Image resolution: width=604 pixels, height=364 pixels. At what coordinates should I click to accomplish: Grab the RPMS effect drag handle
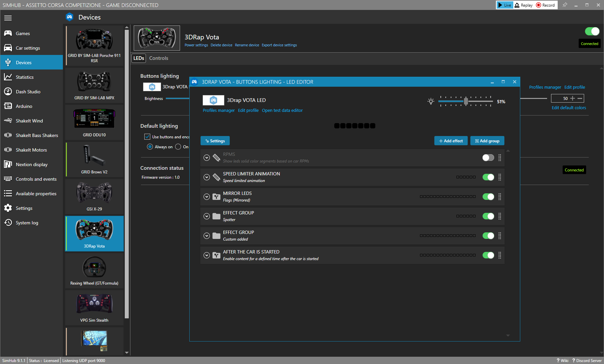pyautogui.click(x=500, y=158)
